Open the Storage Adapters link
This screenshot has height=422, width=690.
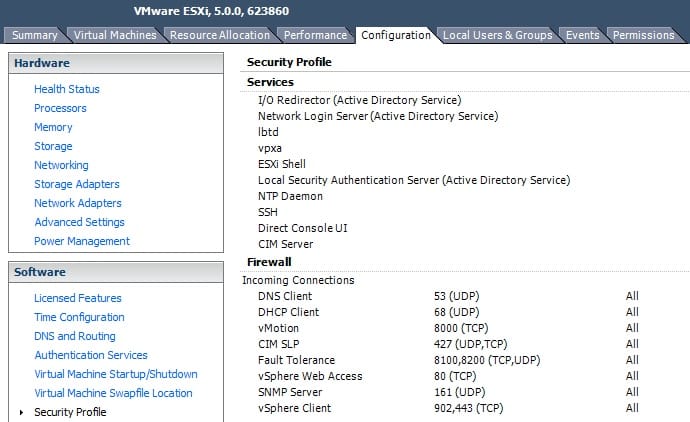[77, 184]
